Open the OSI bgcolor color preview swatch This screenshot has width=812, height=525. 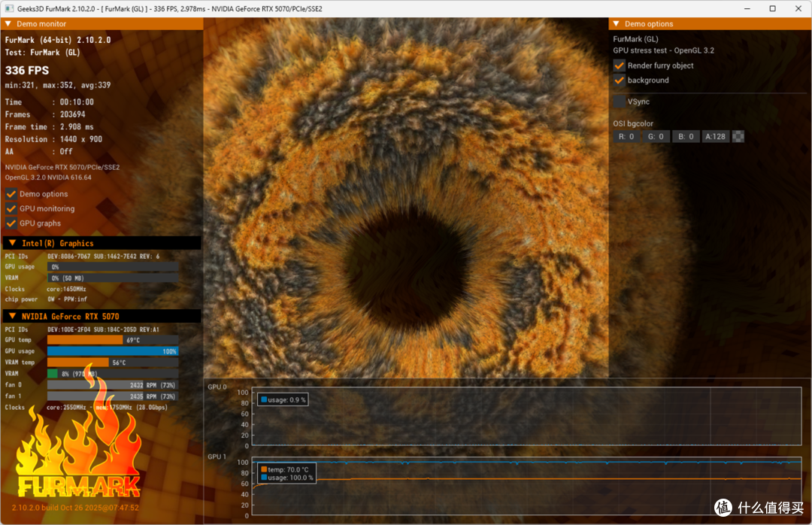(x=738, y=137)
